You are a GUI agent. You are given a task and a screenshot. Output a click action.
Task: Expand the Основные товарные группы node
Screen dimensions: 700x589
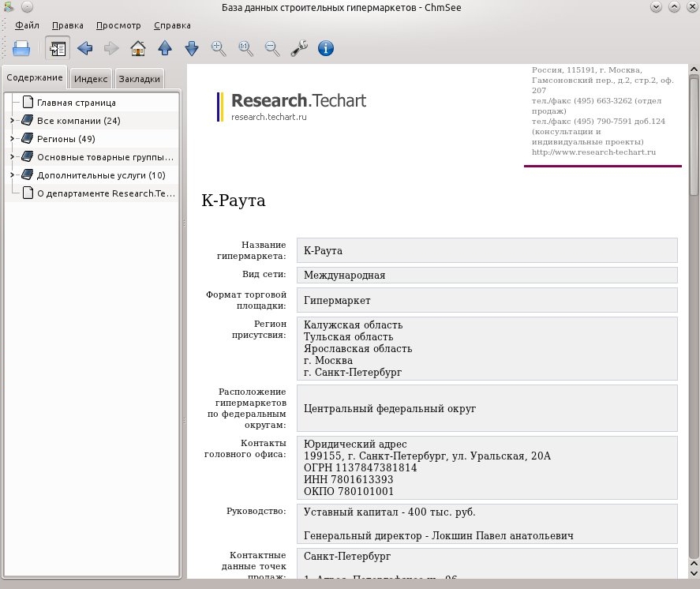(x=12, y=157)
